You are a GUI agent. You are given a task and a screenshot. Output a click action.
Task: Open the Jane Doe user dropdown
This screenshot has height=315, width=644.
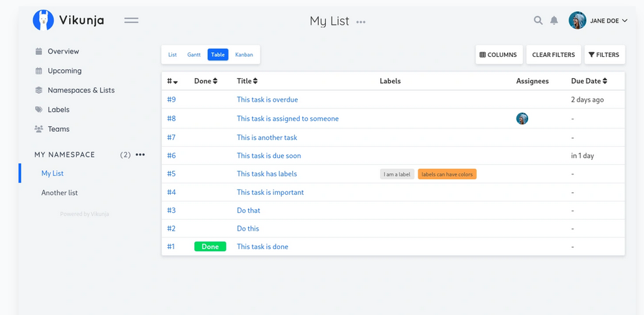tap(599, 21)
